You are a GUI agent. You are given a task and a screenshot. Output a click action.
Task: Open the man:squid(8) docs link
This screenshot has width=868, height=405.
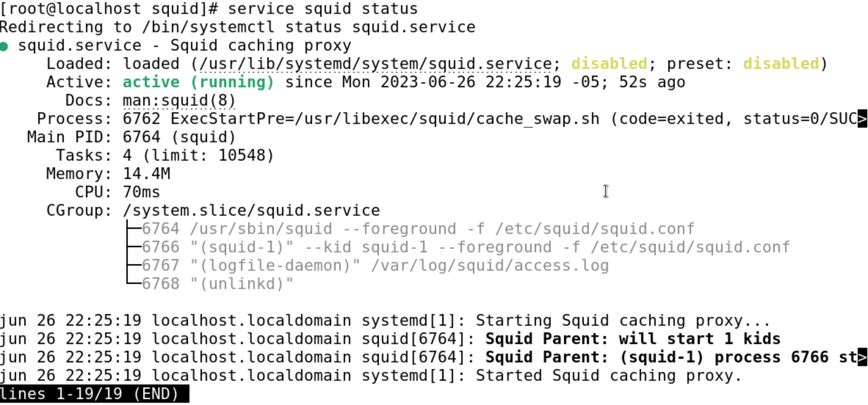[x=179, y=101]
